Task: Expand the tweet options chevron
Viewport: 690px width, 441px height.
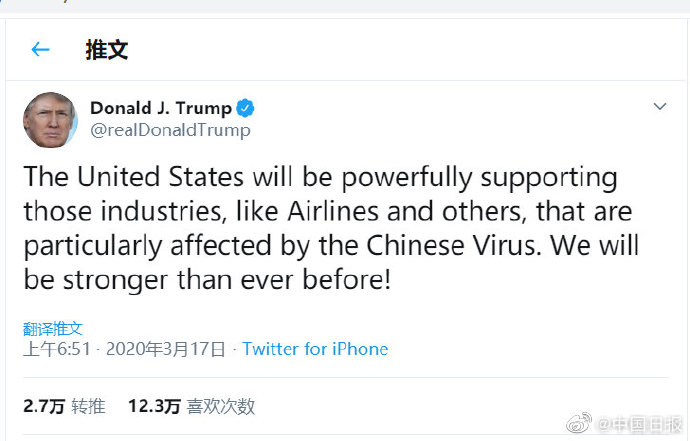Action: (660, 106)
